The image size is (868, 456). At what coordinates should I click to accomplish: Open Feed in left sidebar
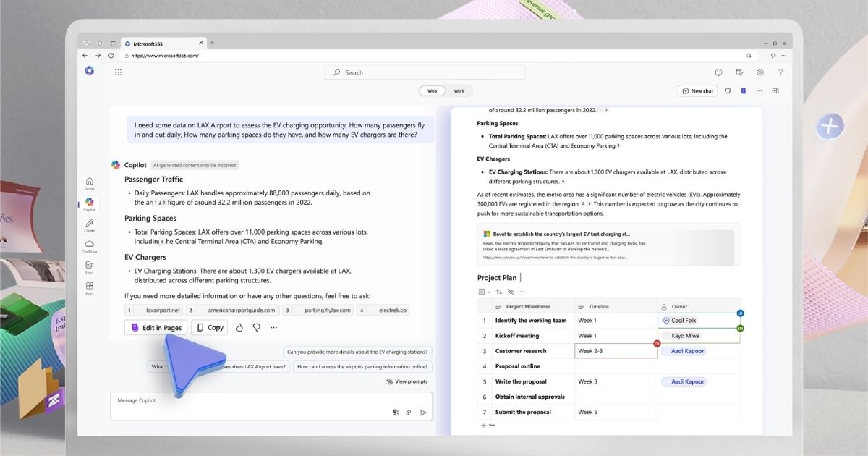click(89, 268)
